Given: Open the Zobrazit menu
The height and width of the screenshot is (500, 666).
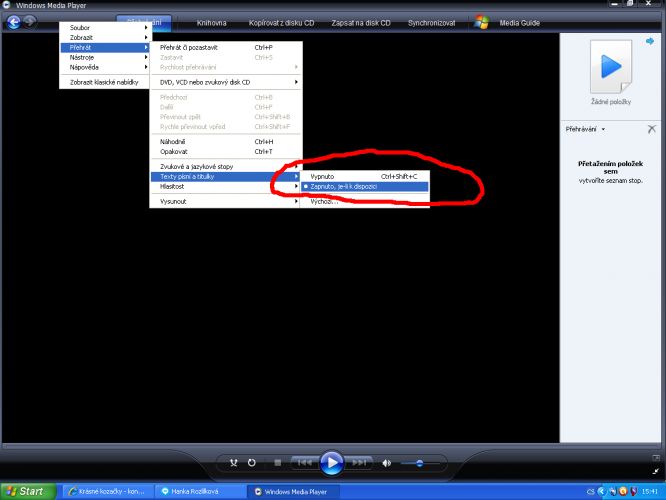Looking at the screenshot, I should pos(104,37).
